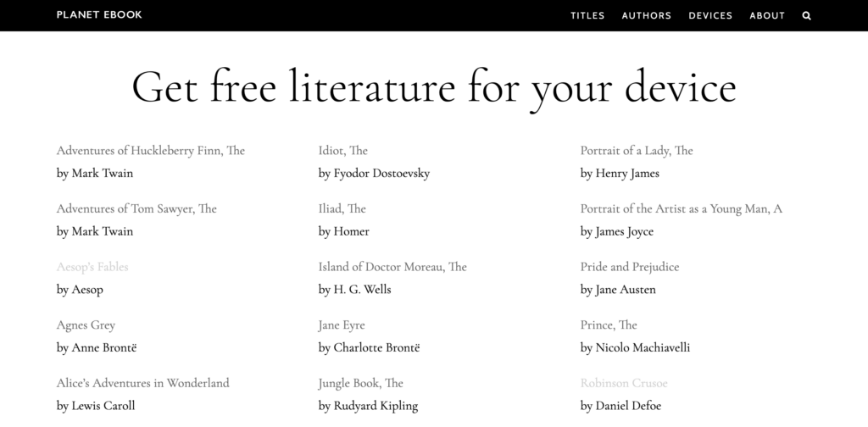The image size is (868, 427).
Task: Open Adventures of Huckleberry Finn book link
Action: pyautogui.click(x=150, y=151)
